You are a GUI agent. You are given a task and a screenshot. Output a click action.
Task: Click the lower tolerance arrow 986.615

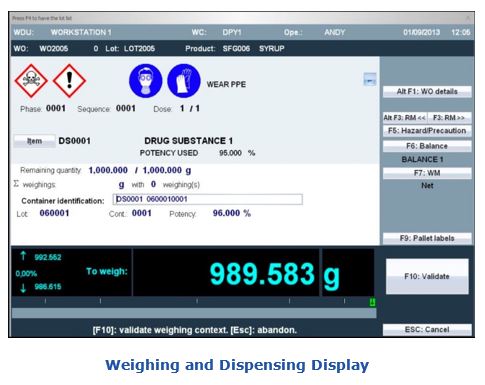point(23,288)
